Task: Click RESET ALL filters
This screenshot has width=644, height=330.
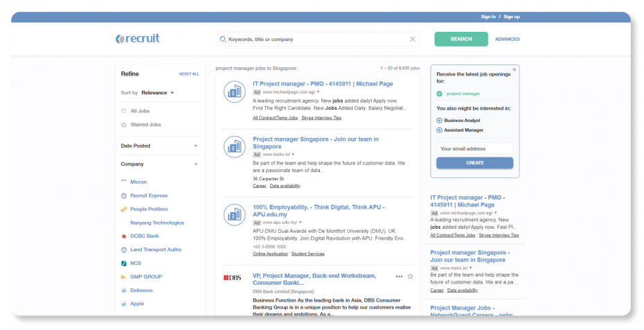Action: point(189,74)
